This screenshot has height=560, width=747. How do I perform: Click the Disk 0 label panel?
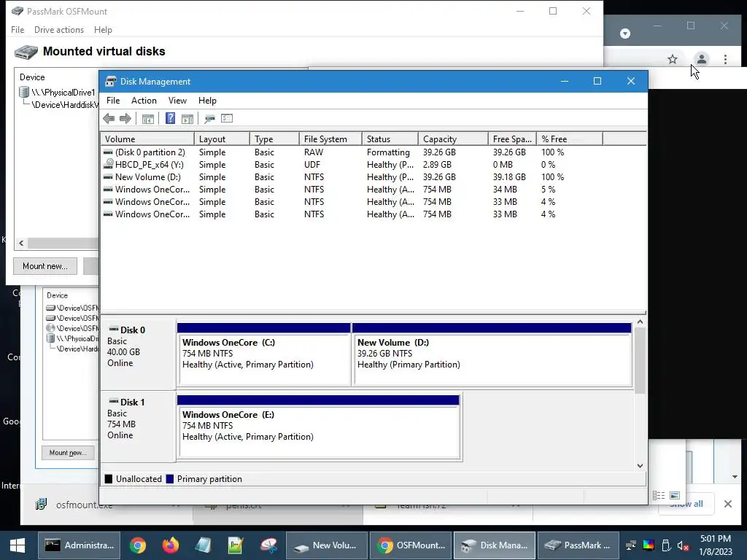click(x=138, y=355)
